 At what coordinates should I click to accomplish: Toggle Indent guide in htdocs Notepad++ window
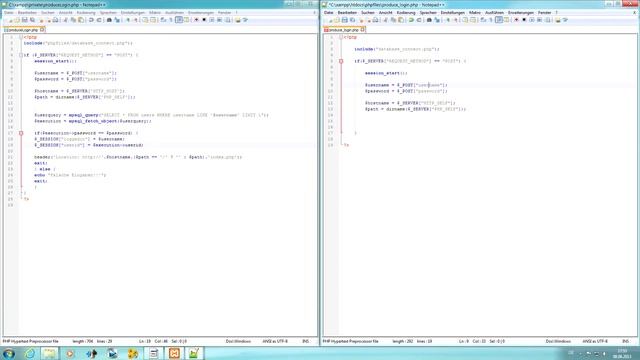click(499, 20)
